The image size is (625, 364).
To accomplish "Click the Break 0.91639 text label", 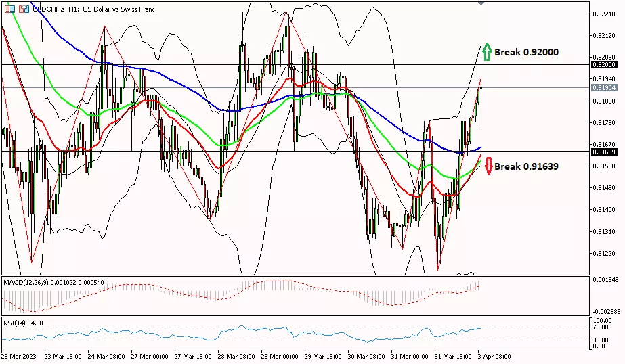I will [526, 166].
